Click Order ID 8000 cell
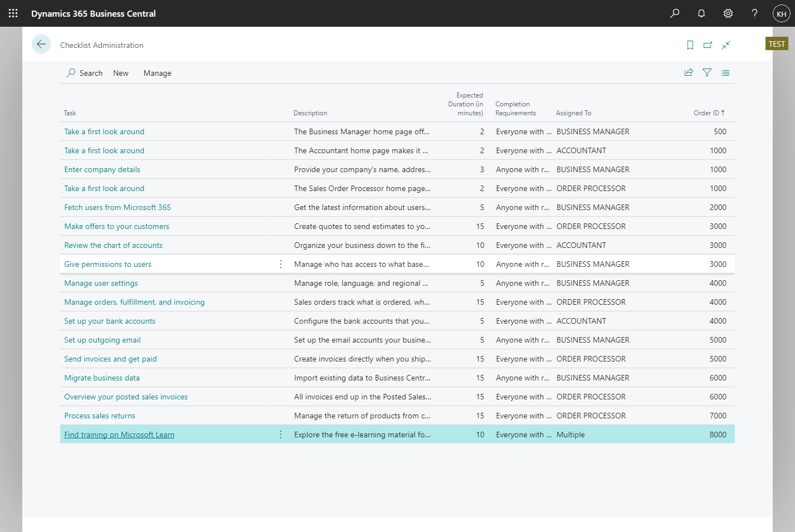This screenshot has width=795, height=532. [x=718, y=435]
